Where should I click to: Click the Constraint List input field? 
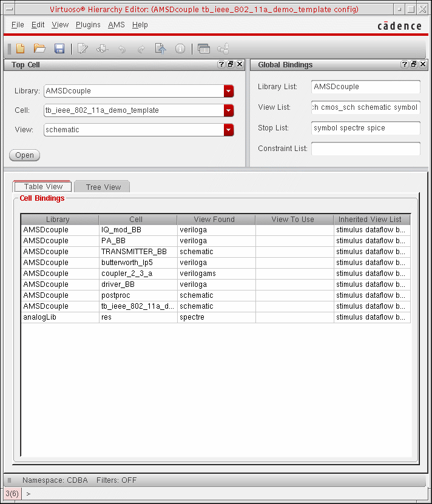coord(365,149)
